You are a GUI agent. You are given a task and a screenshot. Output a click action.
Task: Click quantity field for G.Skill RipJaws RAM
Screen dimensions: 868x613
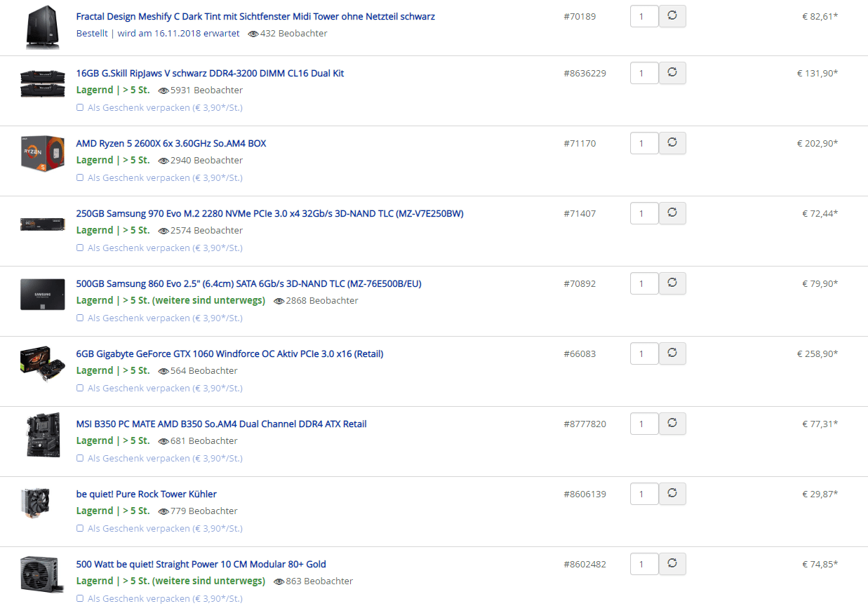[x=644, y=73]
